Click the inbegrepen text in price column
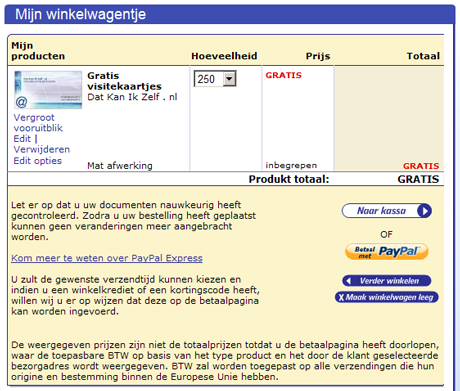 coord(291,165)
